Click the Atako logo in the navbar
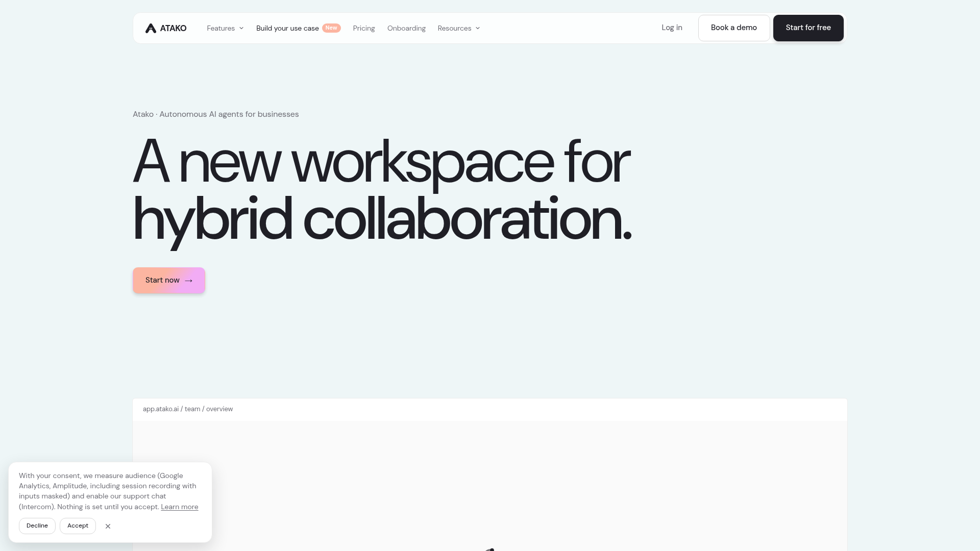980x551 pixels. [166, 28]
